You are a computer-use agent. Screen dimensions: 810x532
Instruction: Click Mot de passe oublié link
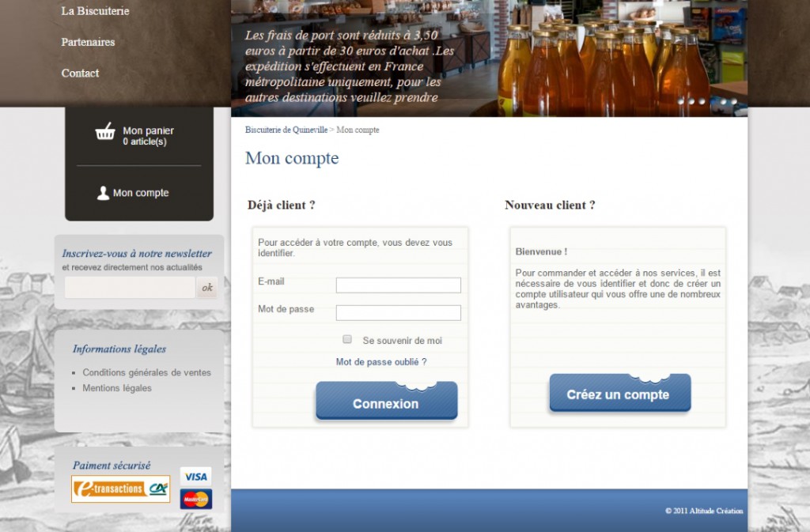coord(381,362)
